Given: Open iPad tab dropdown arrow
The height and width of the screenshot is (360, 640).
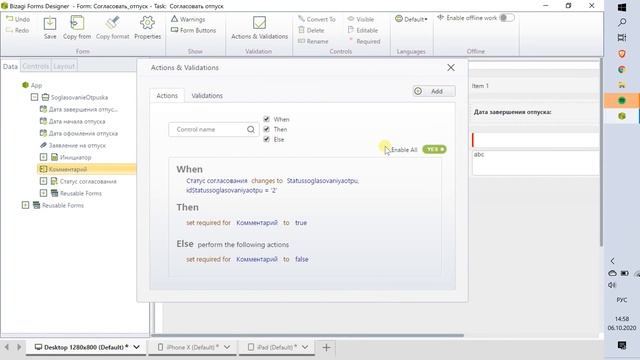Looking at the screenshot, I should coord(305,347).
